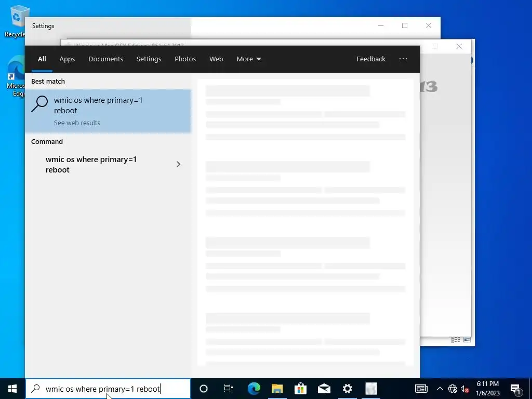
Task: Open the Settings gear in the taskbar
Action: pyautogui.click(x=348, y=389)
